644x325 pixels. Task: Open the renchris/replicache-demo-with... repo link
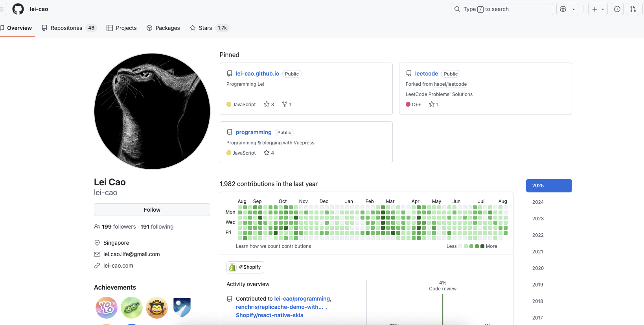[280, 307]
